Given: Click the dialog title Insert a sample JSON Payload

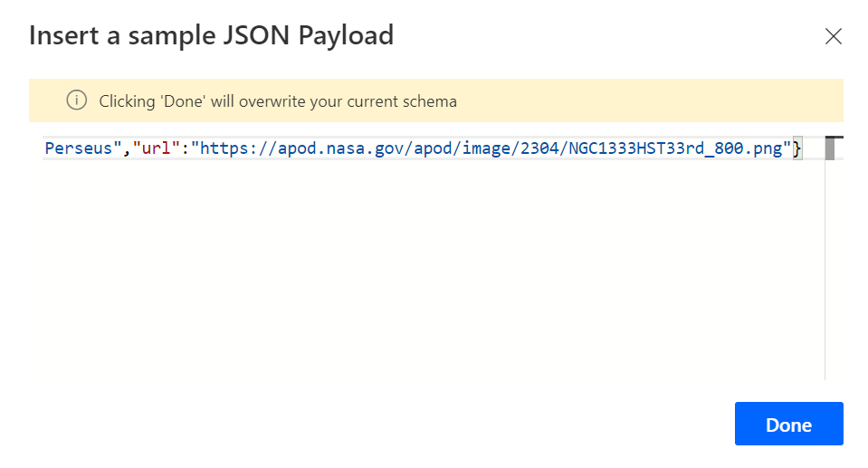Looking at the screenshot, I should [211, 36].
